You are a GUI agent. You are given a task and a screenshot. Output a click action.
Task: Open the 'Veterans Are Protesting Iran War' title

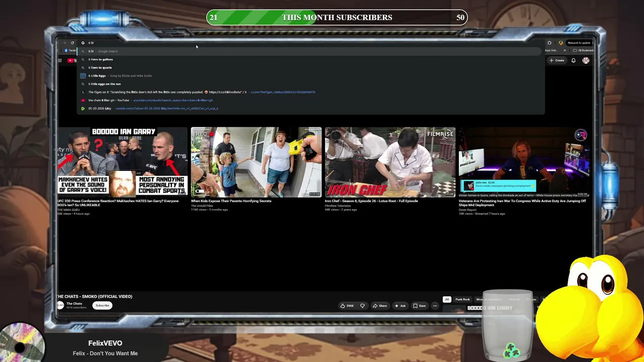pos(522,203)
